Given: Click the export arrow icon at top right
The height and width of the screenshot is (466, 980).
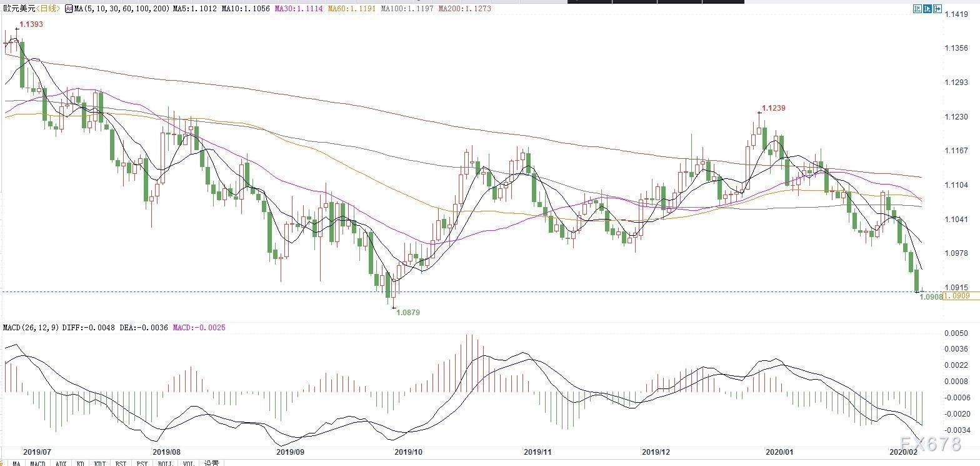Looking at the screenshot, I should pos(937,9).
